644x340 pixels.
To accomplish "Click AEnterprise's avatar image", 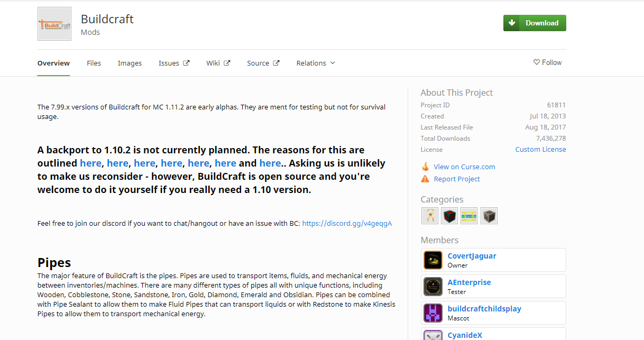I will [433, 287].
